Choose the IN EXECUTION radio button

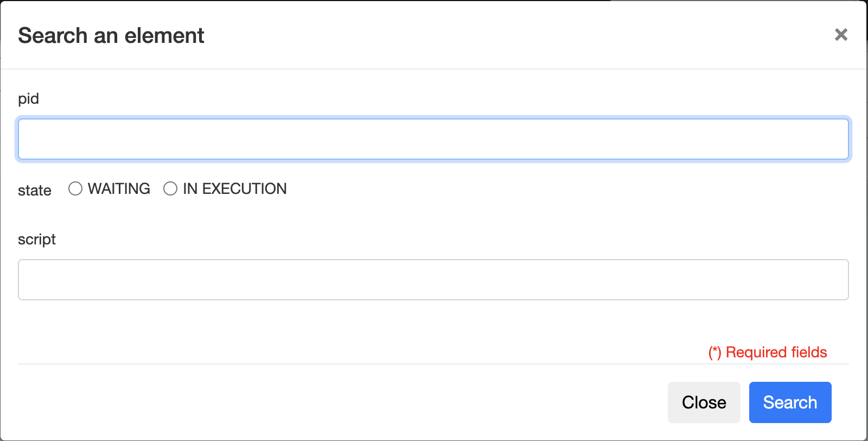tap(170, 188)
